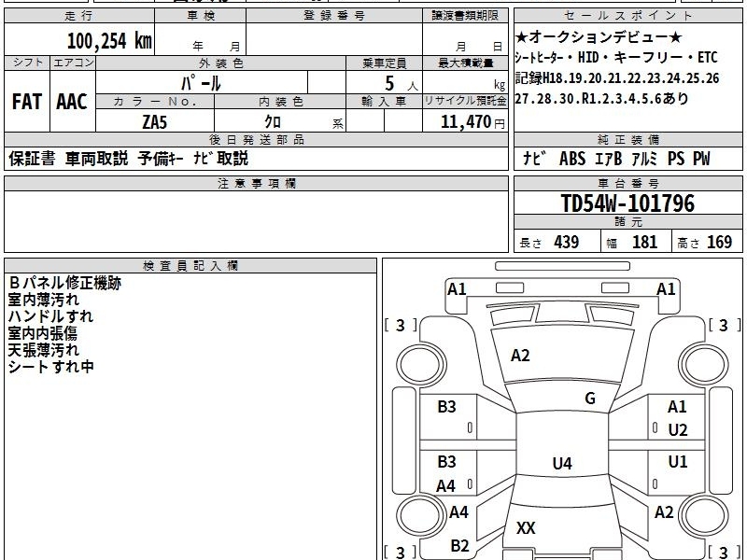Screen dimensions: 747x560
Task: Click the 車台番号 header
Action: [627, 183]
